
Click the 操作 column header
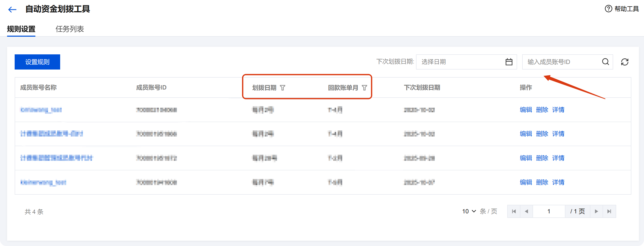coord(526,87)
